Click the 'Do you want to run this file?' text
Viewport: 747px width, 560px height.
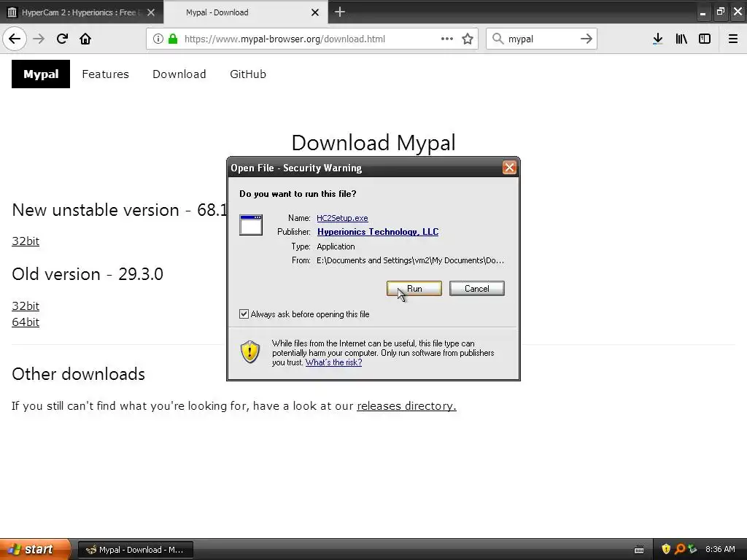pyautogui.click(x=298, y=194)
